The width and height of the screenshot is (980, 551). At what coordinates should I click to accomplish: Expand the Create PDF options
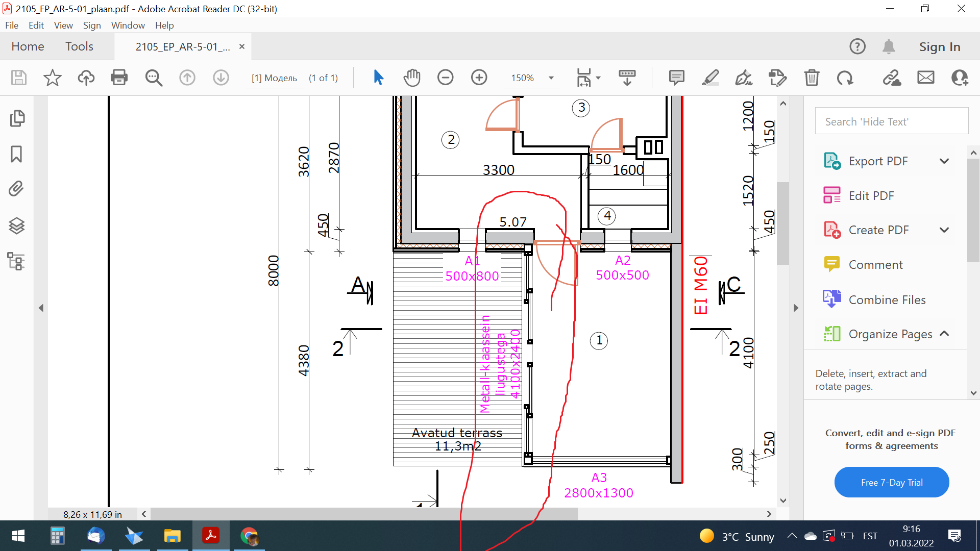click(944, 230)
